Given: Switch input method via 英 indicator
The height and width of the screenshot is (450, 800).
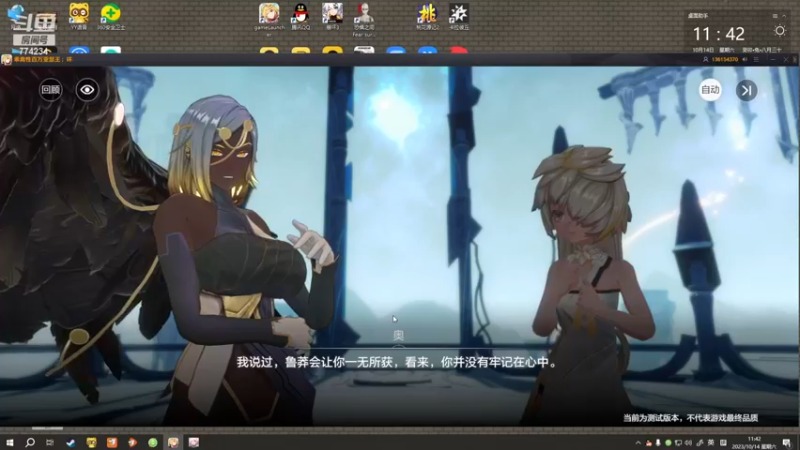Looking at the screenshot, I should [x=711, y=443].
